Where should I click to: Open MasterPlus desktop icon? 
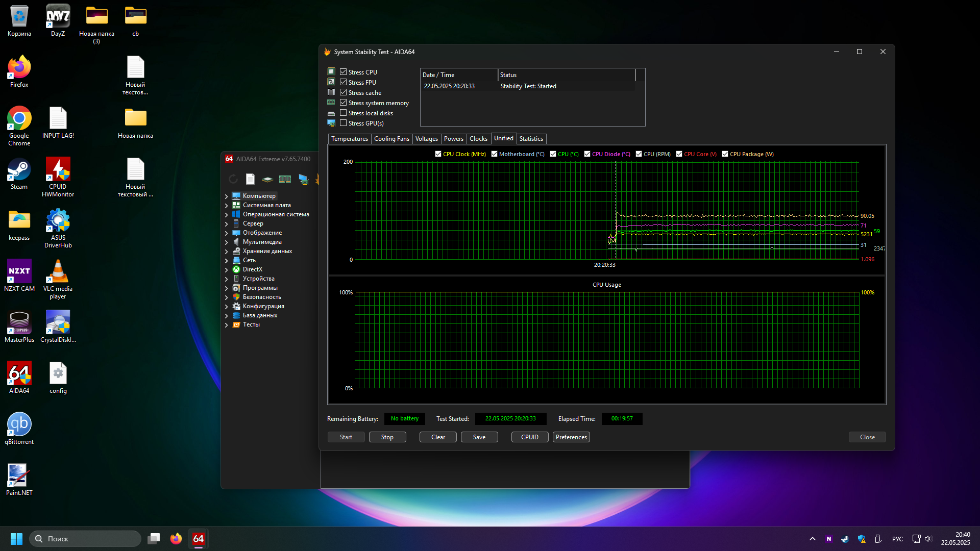tap(19, 327)
